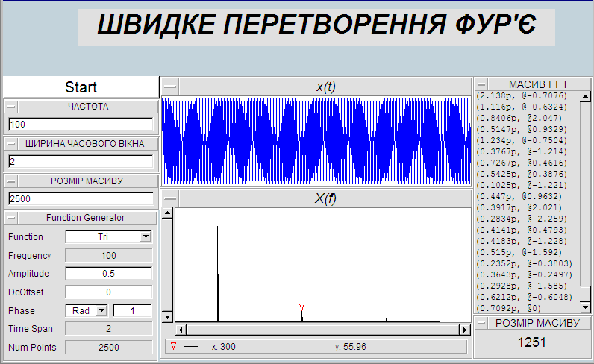Click the FFT array list scroll-down arrow
The width and height of the screenshot is (594, 364).
pyautogui.click(x=585, y=307)
